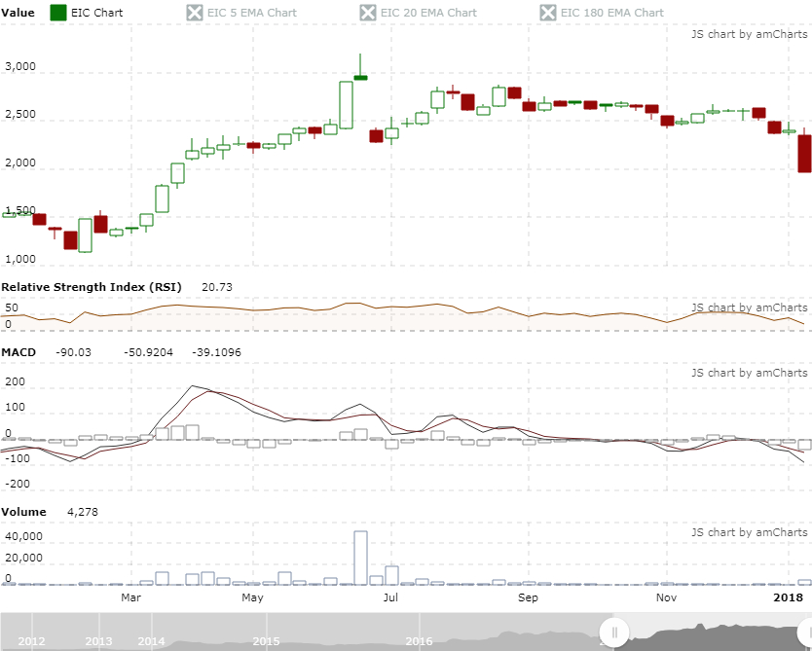Image resolution: width=812 pixels, height=651 pixels.
Task: Click the 40,000 volume axis label
Action: click(23, 536)
